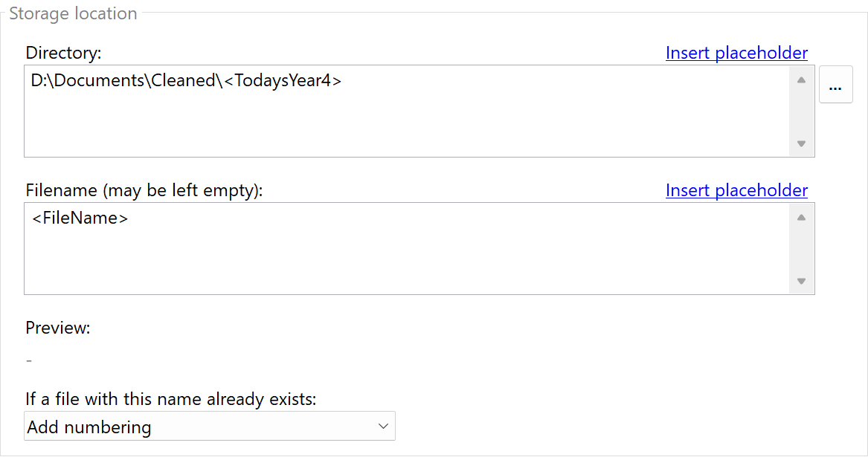Click the Directory field's scroll down arrow
This screenshot has height=457, width=868.
pyautogui.click(x=801, y=143)
